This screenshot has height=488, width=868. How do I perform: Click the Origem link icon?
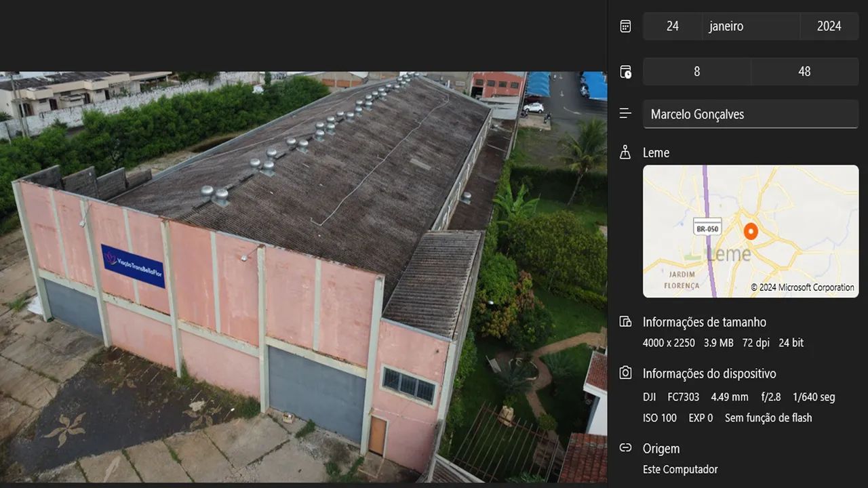625,448
